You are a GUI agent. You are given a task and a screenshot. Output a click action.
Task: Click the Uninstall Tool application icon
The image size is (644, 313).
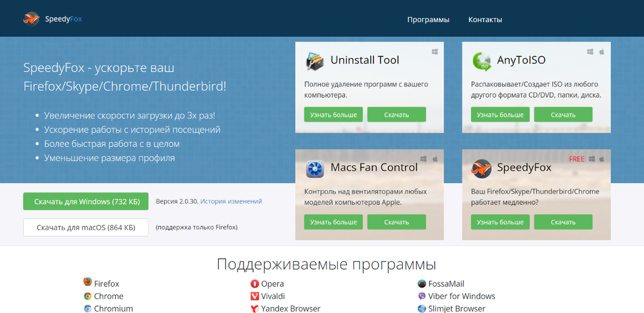tap(315, 61)
